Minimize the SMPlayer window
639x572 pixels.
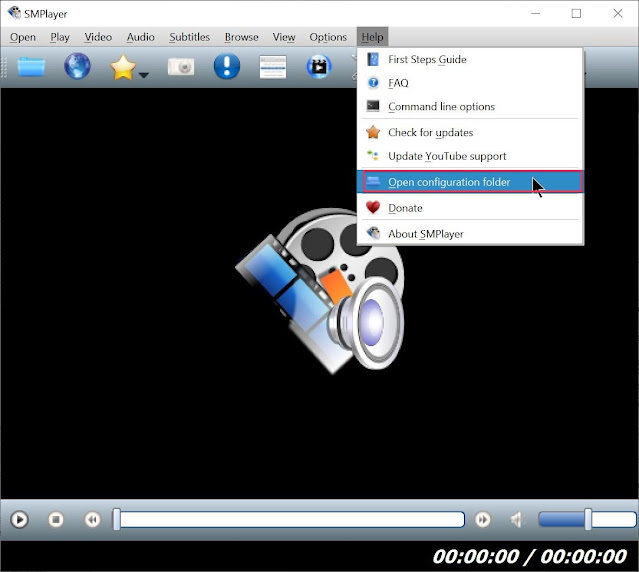pos(535,13)
